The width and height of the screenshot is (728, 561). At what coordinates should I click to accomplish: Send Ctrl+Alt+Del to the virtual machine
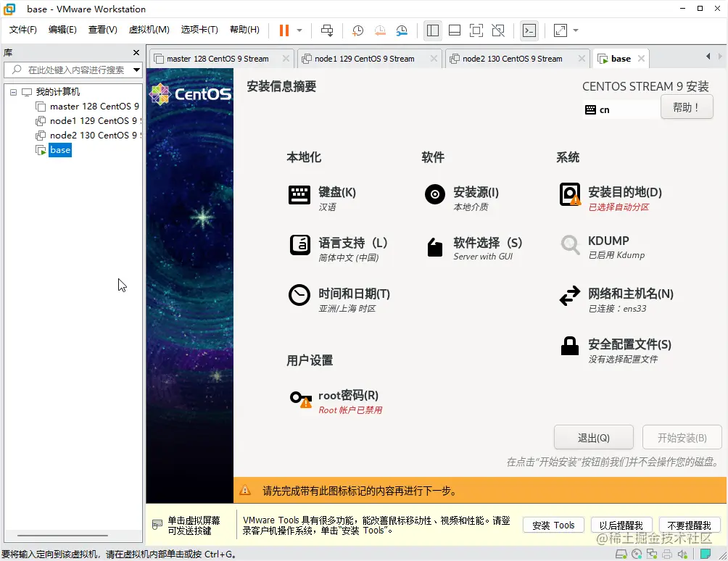pos(327,30)
